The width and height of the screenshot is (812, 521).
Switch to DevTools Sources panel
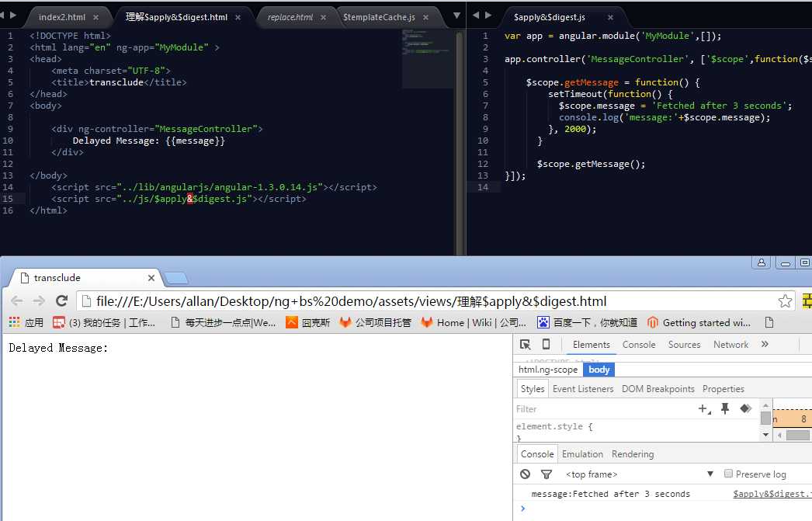684,345
